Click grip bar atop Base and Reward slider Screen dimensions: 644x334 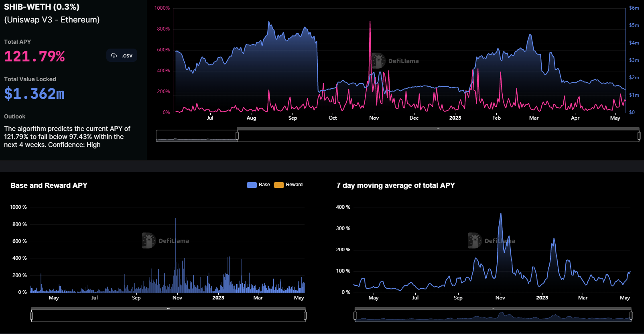coord(169,309)
